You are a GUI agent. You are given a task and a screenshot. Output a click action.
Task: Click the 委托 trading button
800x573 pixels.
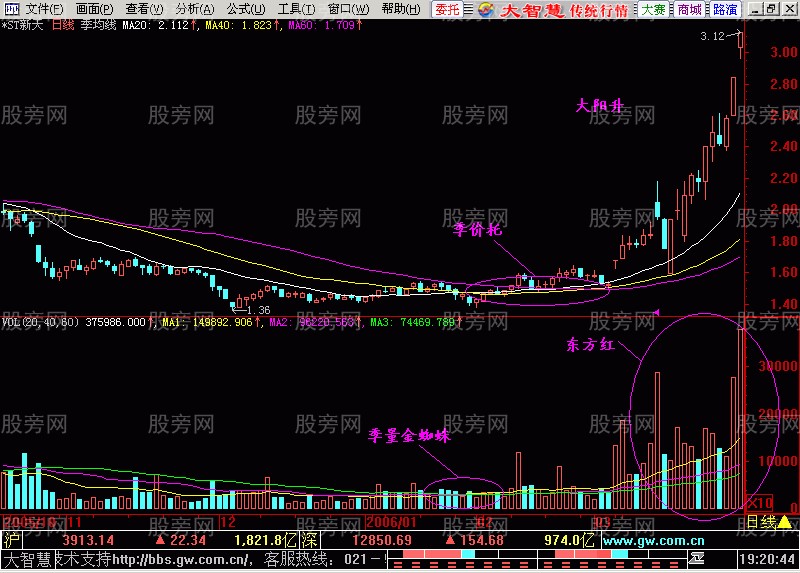(447, 9)
